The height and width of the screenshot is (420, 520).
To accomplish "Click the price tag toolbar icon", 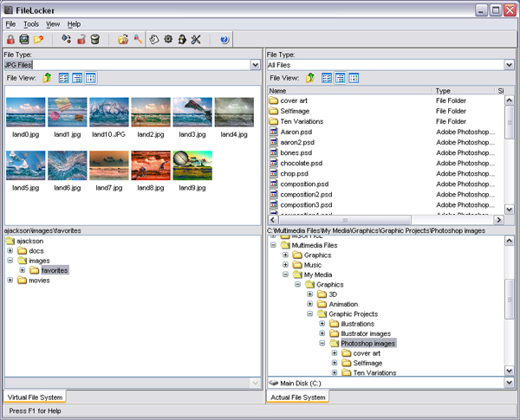I will coord(154,40).
